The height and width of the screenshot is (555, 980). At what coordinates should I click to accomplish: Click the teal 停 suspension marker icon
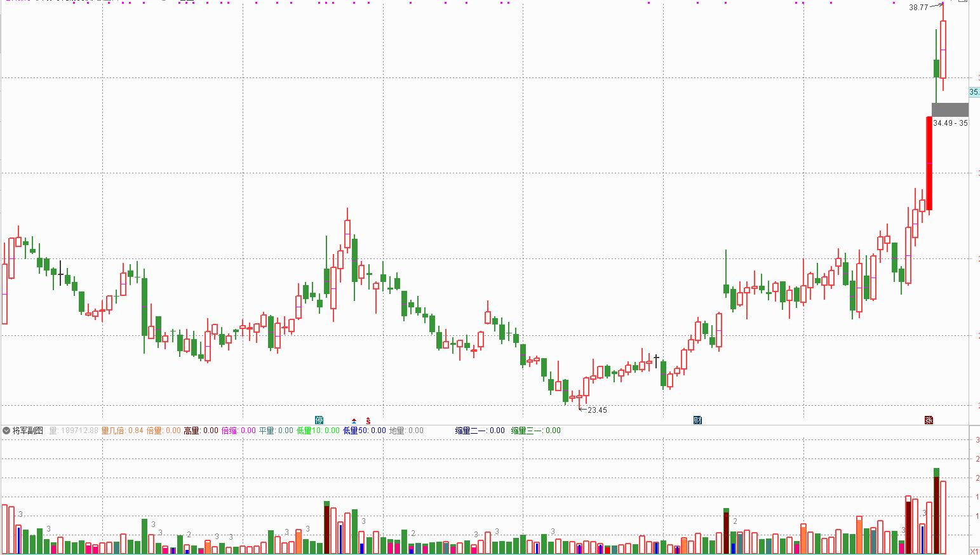319,420
